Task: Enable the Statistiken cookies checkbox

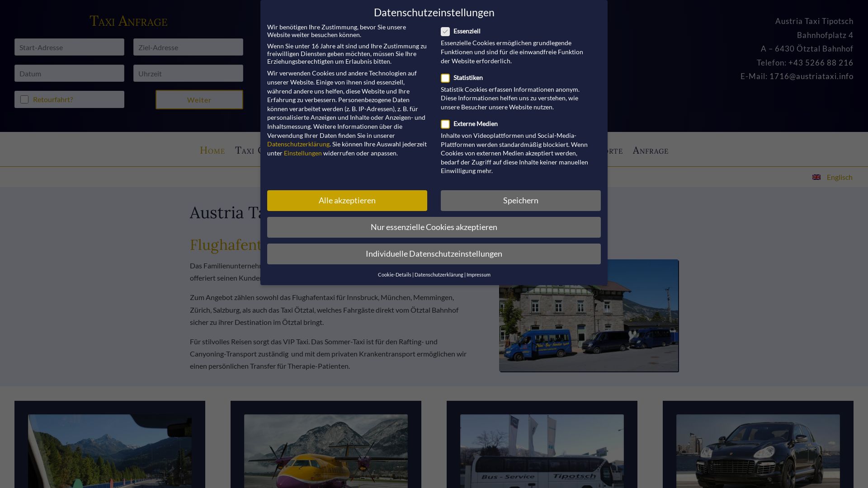Action: click(445, 78)
